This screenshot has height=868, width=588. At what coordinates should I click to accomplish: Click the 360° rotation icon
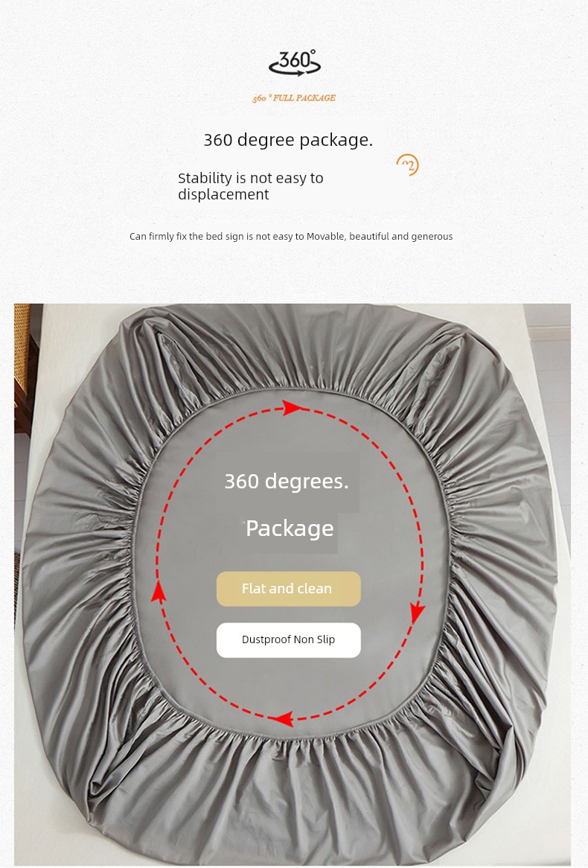[295, 63]
